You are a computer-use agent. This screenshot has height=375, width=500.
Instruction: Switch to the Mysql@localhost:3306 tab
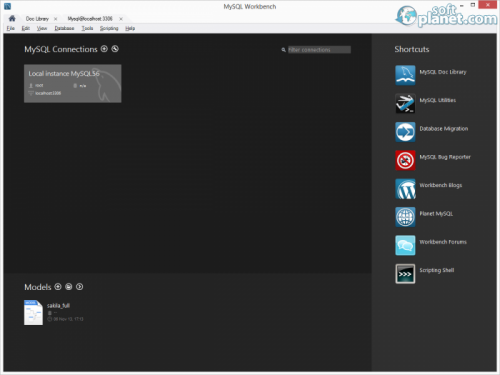coord(90,19)
